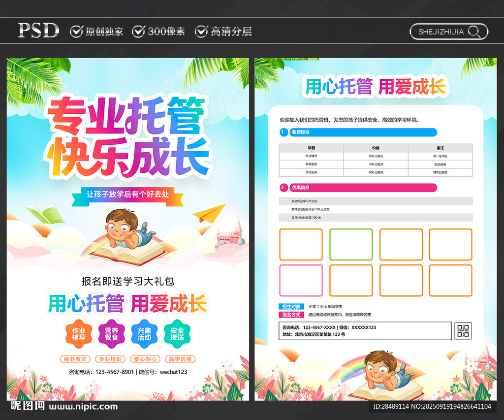Click the blue 收费标准 section bar

pos(363,132)
